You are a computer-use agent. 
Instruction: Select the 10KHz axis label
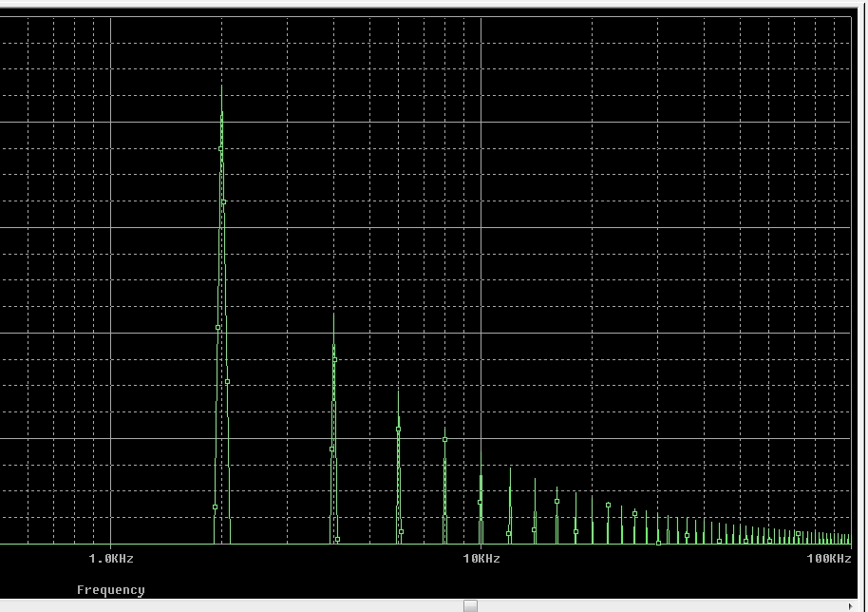click(481, 558)
